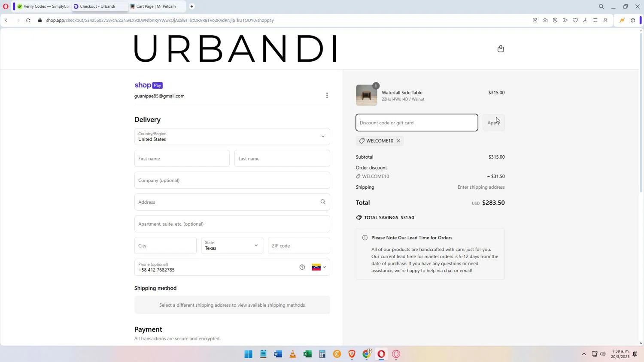The height and width of the screenshot is (362, 644).
Task: Open VLC media player from the taskbar
Action: pos(293,354)
